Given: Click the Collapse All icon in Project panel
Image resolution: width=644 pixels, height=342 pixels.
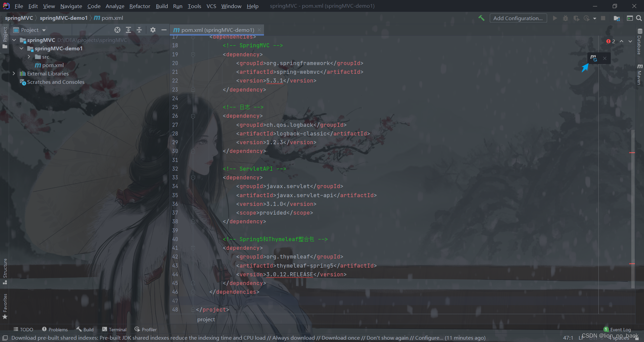Looking at the screenshot, I should point(139,30).
